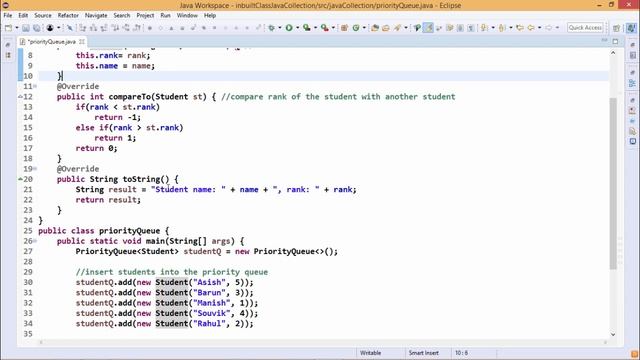The height and width of the screenshot is (360, 640).
Task: Click the scroll down arrow of editor
Action: 613,334
